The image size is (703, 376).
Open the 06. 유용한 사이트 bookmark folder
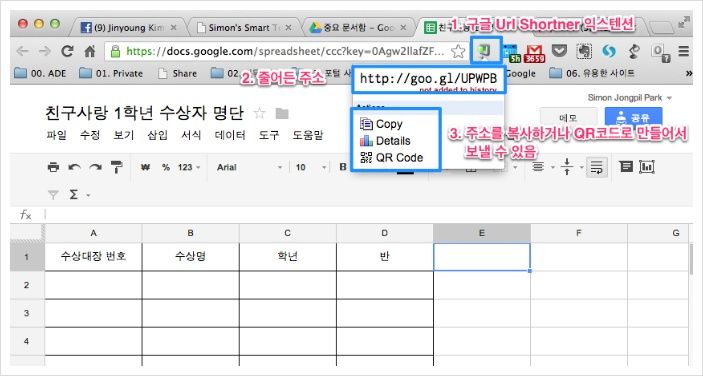592,73
